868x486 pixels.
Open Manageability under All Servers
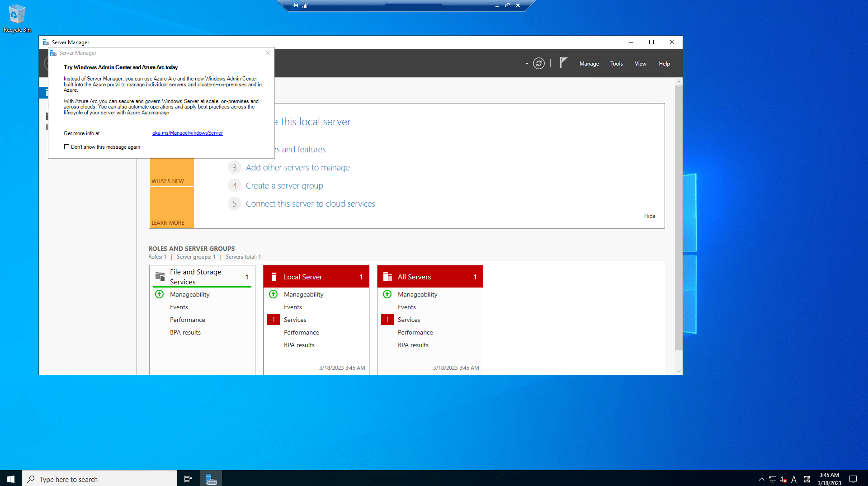pyautogui.click(x=417, y=294)
